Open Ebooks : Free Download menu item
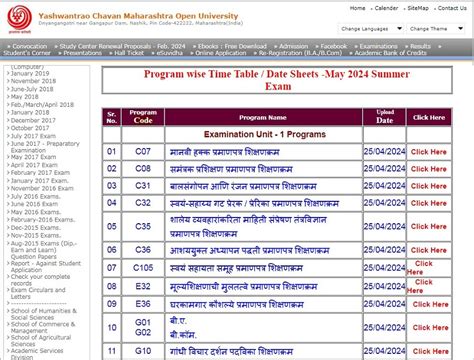The width and height of the screenshot is (474, 360). (232, 46)
